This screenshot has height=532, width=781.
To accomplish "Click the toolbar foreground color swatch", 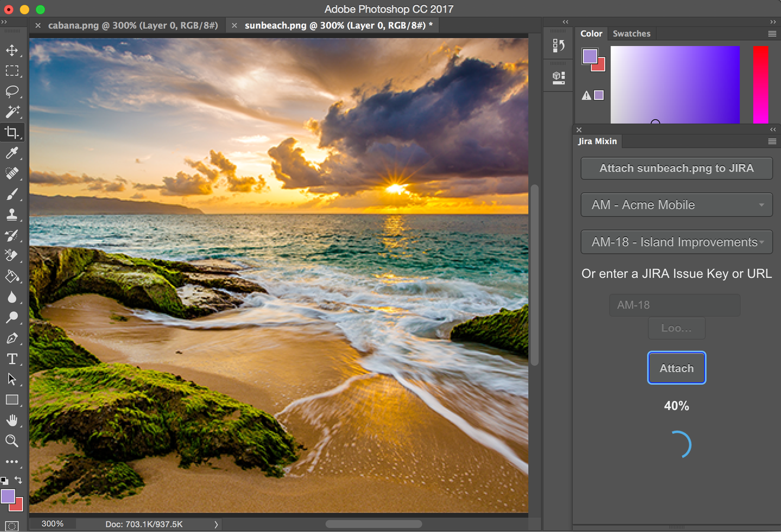I will coord(7,496).
